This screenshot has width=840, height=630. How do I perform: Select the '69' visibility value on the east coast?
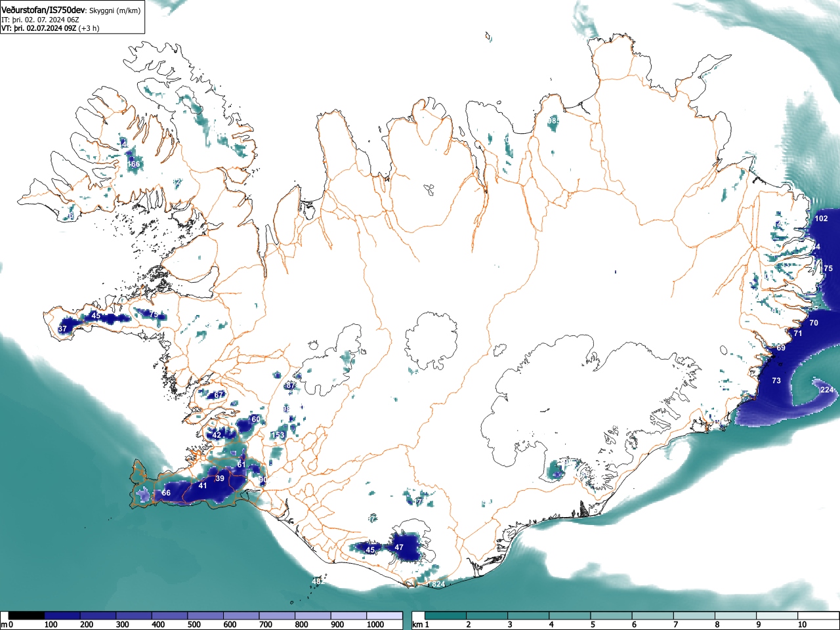781,348
